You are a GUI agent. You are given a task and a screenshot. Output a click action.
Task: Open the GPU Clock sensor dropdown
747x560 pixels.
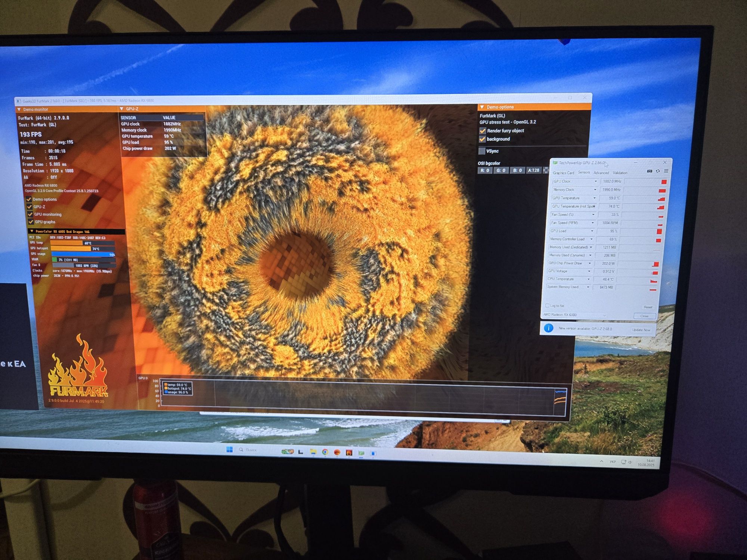point(596,181)
